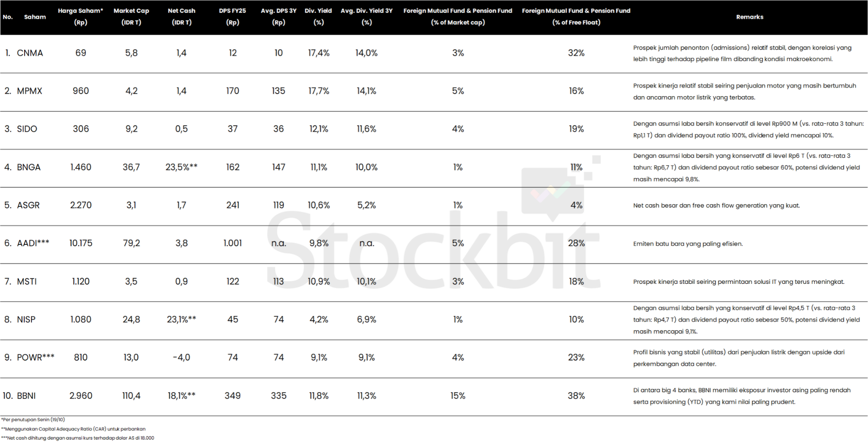868x444 pixels.
Task: Open the BBNI stock row
Action: (x=434, y=396)
